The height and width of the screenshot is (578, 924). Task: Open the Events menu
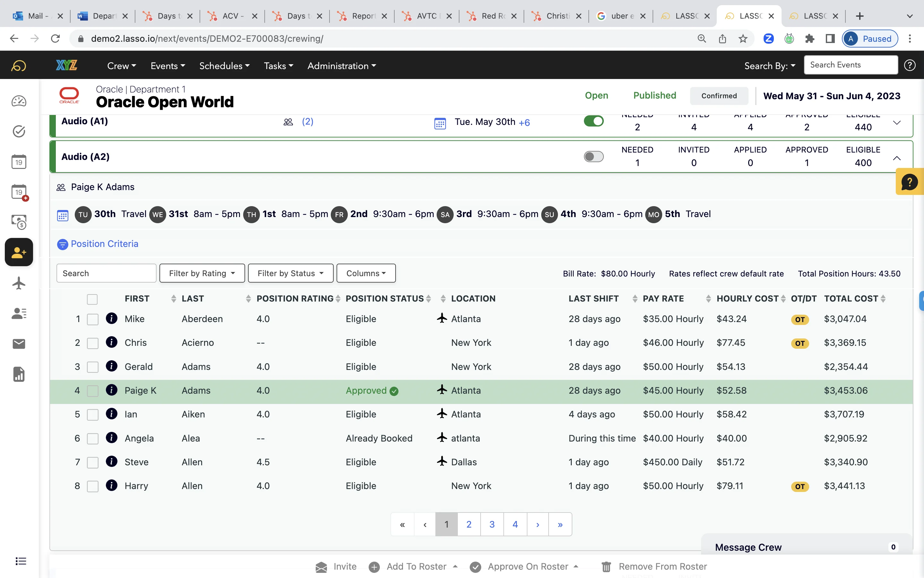[167, 66]
